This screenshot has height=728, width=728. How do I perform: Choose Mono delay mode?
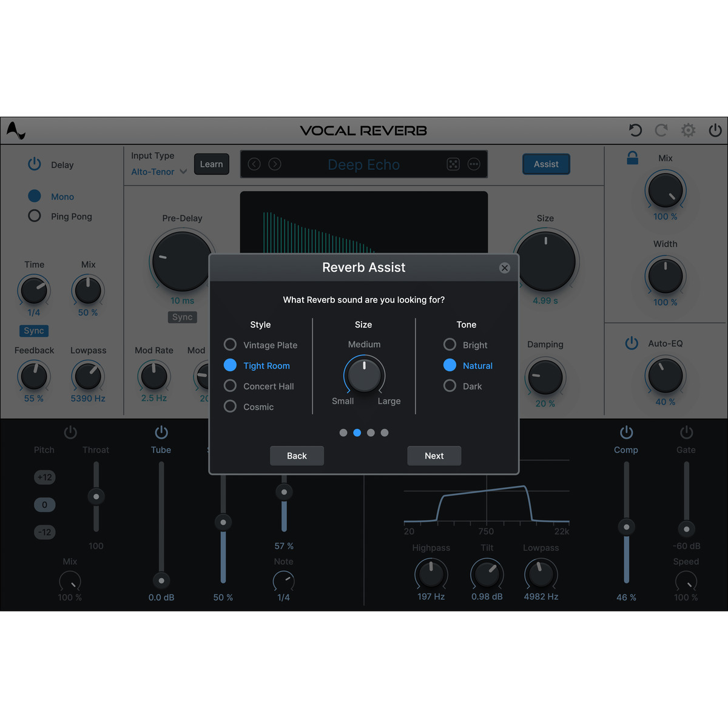click(x=35, y=196)
